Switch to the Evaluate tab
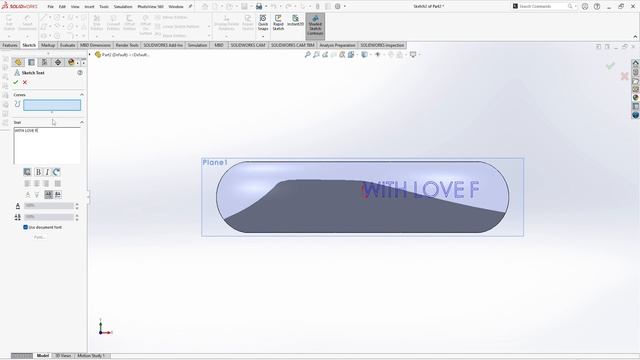 [67, 45]
